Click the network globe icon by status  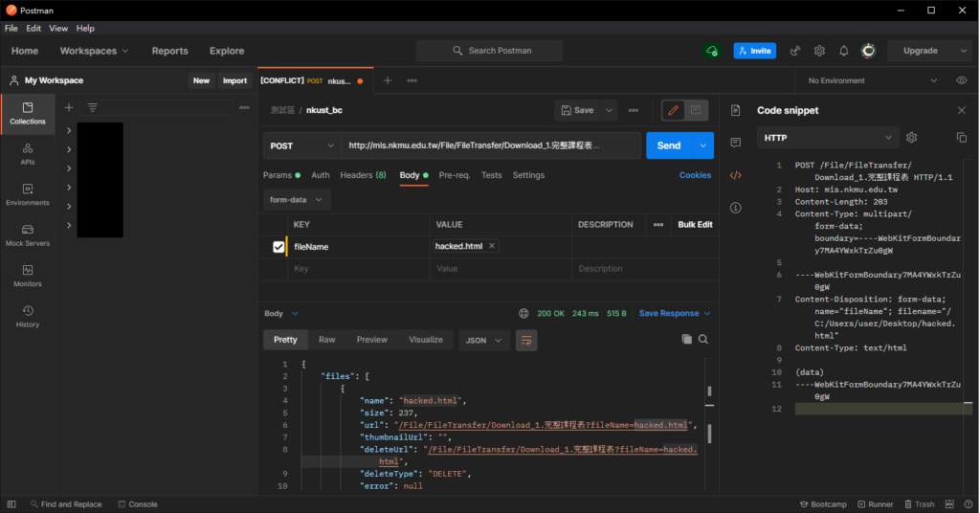pos(523,313)
